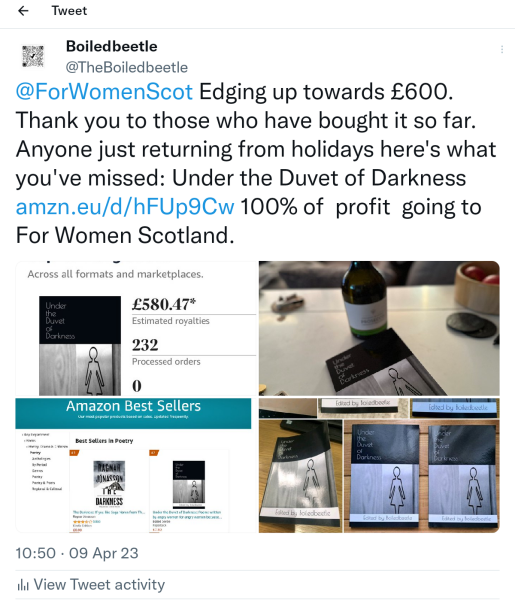The image size is (515, 600).
Task: Click the Boiledbeetle display name
Action: [112, 46]
